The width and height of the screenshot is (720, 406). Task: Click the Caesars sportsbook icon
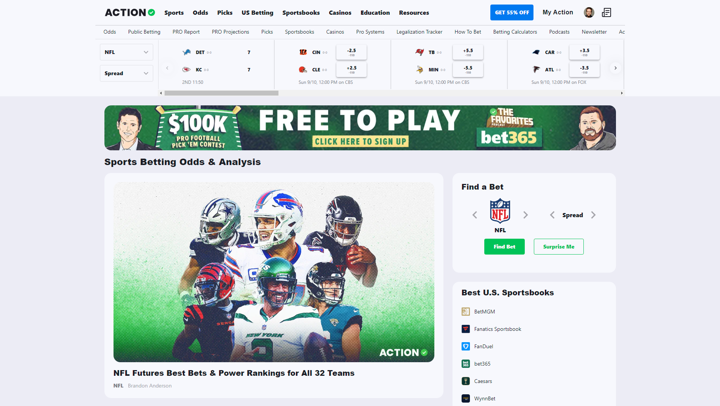point(465,381)
